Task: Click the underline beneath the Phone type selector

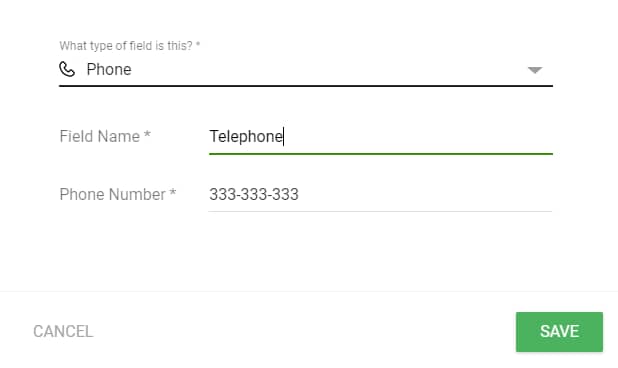Action: click(306, 85)
